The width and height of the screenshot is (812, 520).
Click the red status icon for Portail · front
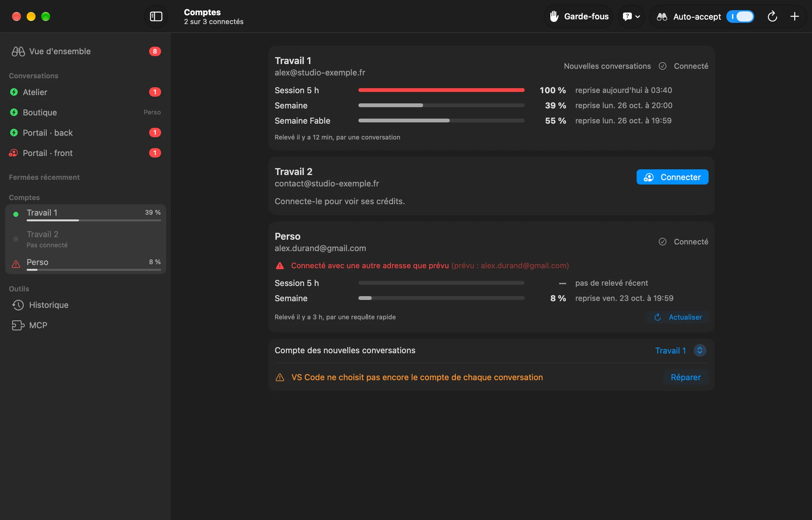click(14, 153)
